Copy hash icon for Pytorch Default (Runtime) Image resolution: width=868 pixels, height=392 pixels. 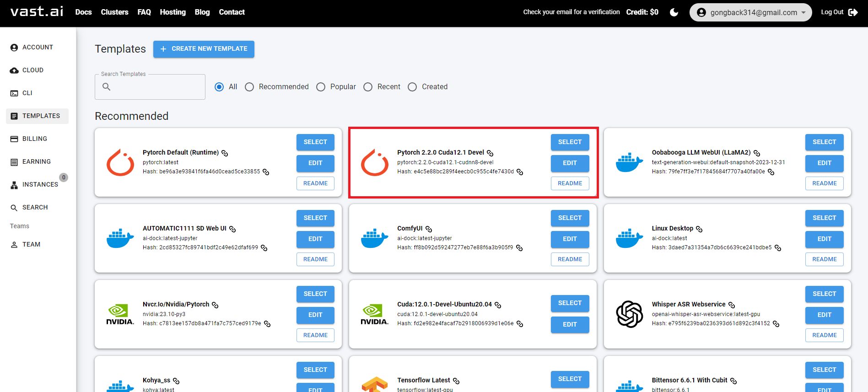coord(266,172)
